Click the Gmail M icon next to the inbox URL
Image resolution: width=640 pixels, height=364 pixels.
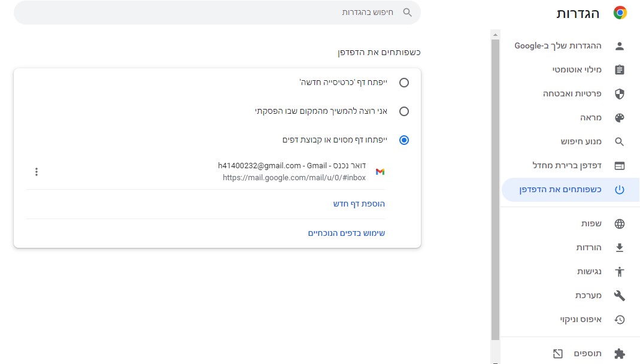(x=380, y=171)
